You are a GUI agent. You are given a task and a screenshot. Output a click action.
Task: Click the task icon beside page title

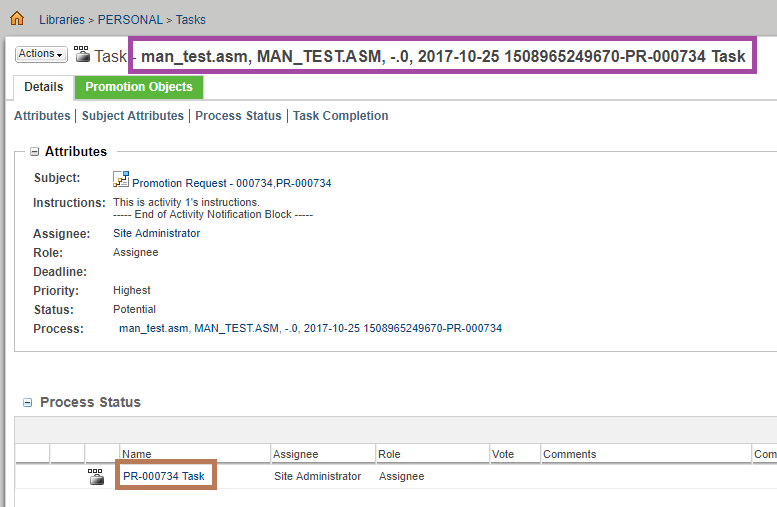point(82,55)
